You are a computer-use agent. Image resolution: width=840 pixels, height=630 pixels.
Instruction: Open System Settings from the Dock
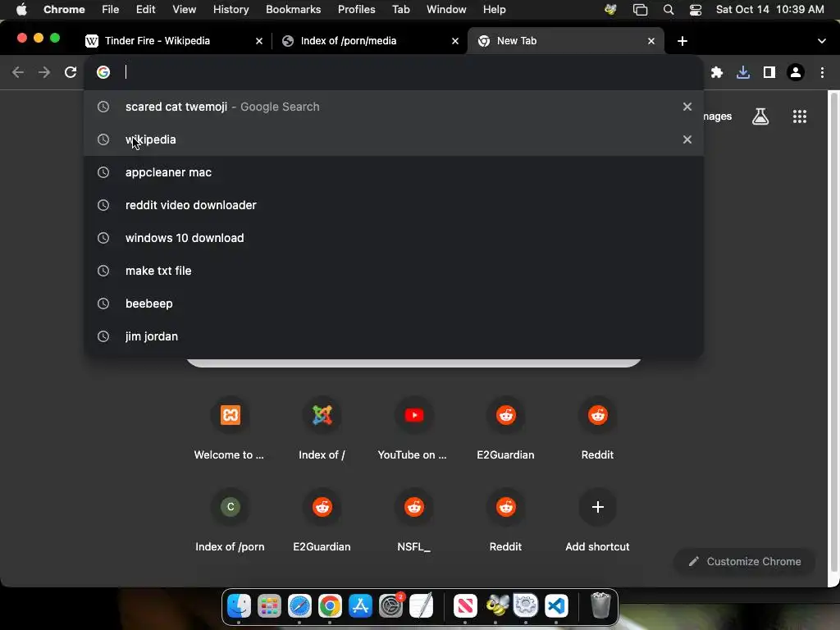(x=391, y=606)
